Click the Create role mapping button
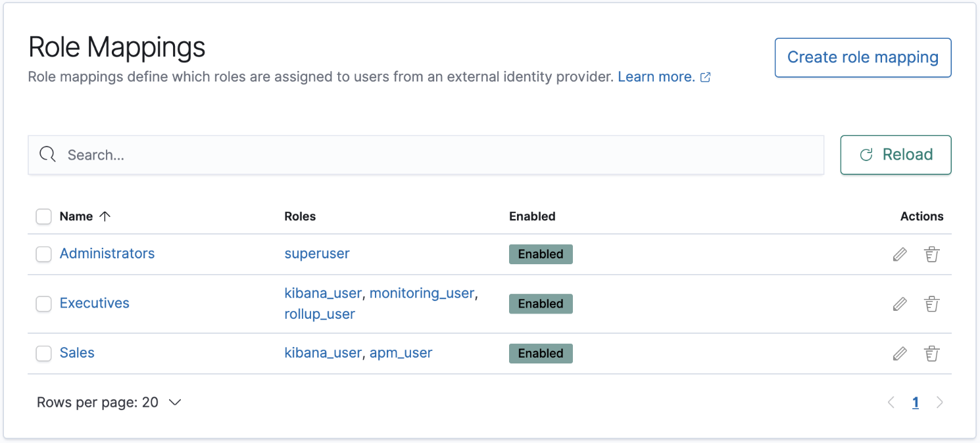Image resolution: width=980 pixels, height=443 pixels. click(862, 58)
